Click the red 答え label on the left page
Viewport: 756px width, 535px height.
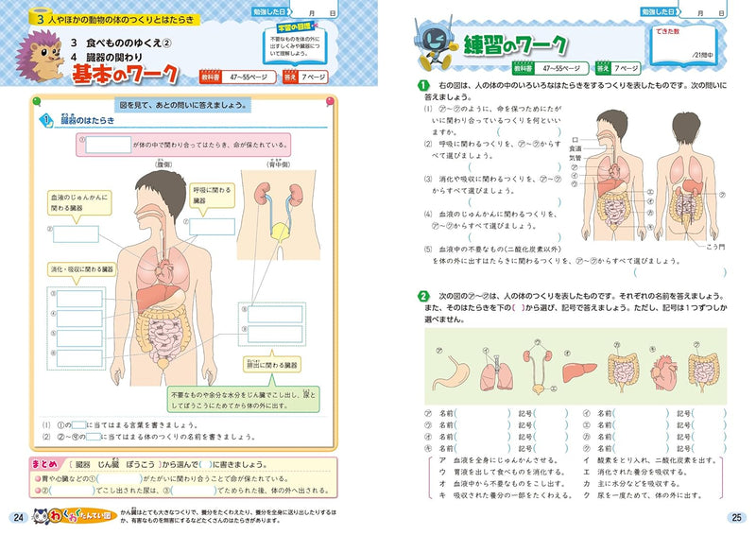click(290, 77)
